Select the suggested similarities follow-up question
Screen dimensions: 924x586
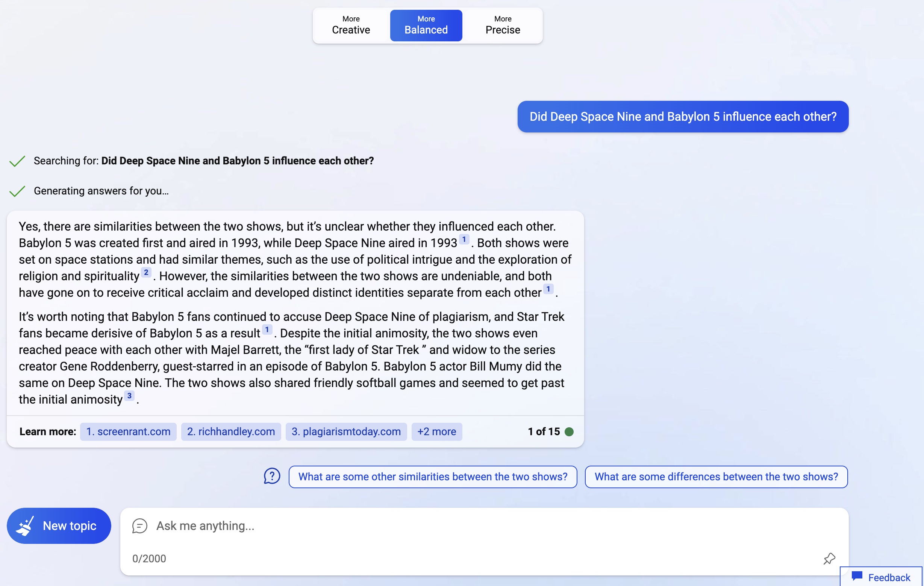click(x=432, y=476)
